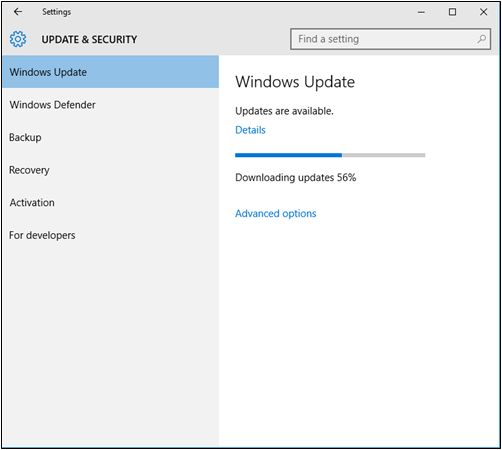Click the Settings gear icon
Screen dimensions: 502x450
click(x=18, y=39)
